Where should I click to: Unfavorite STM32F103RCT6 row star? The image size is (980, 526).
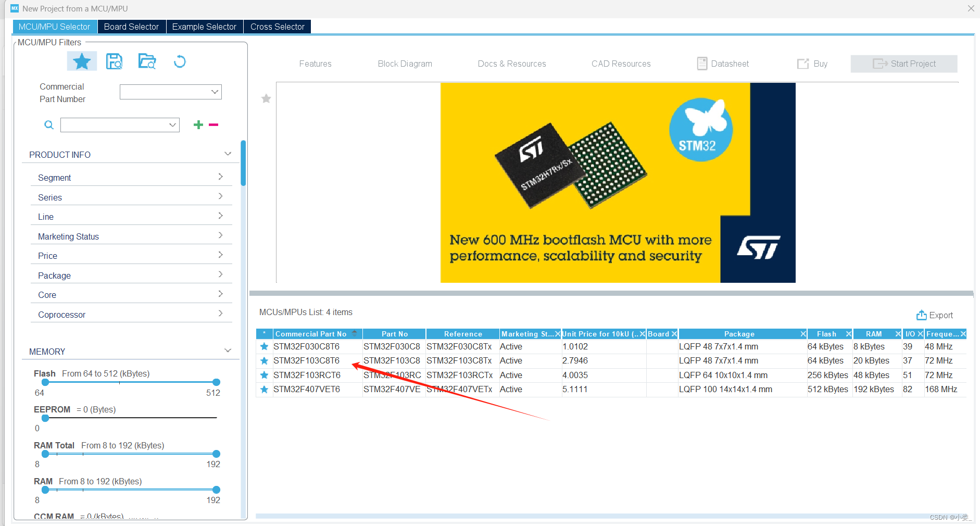point(265,375)
